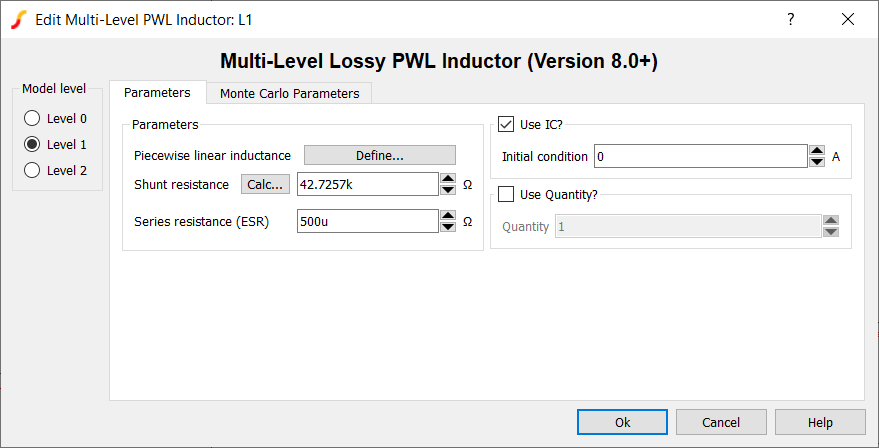
Task: Decrement series resistance ESR down arrow
Action: coord(448,226)
